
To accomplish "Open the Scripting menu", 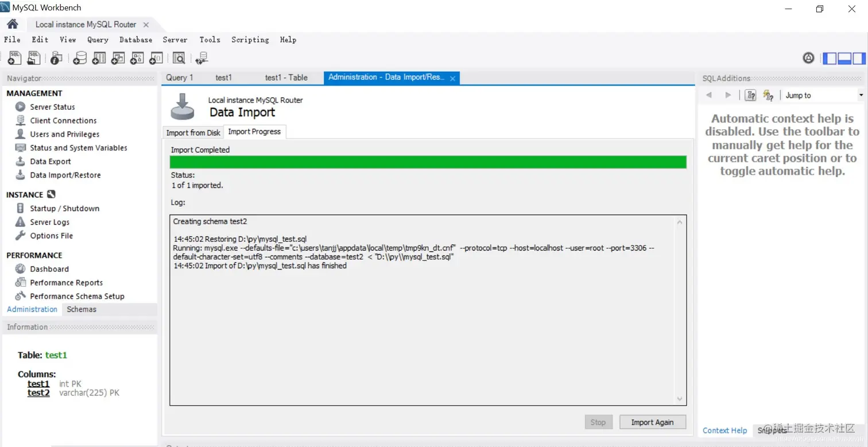I will (250, 40).
